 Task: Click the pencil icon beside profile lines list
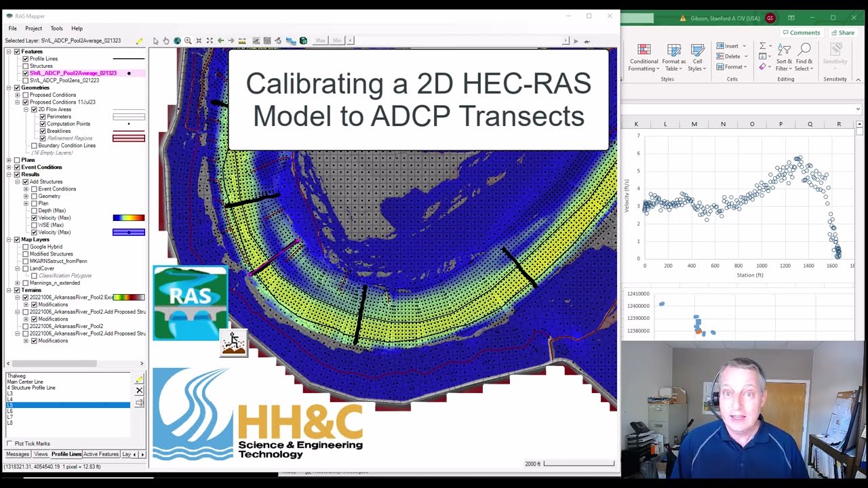[x=139, y=379]
